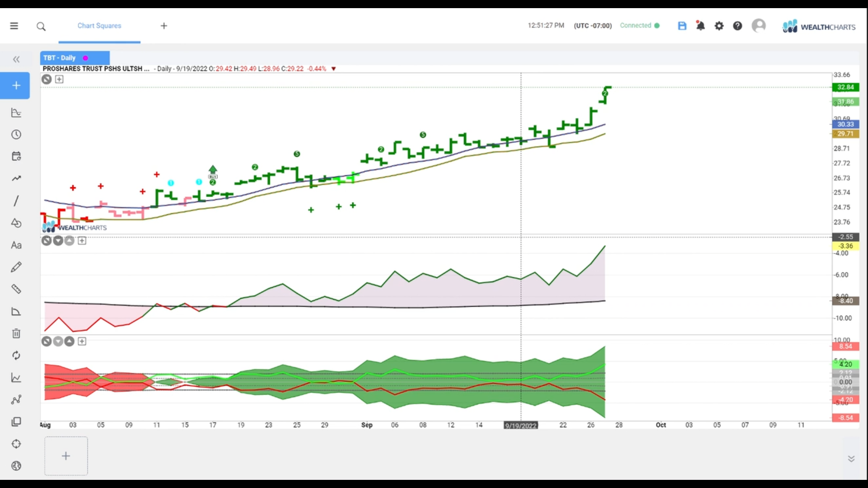Open settings gear in header

[719, 26]
